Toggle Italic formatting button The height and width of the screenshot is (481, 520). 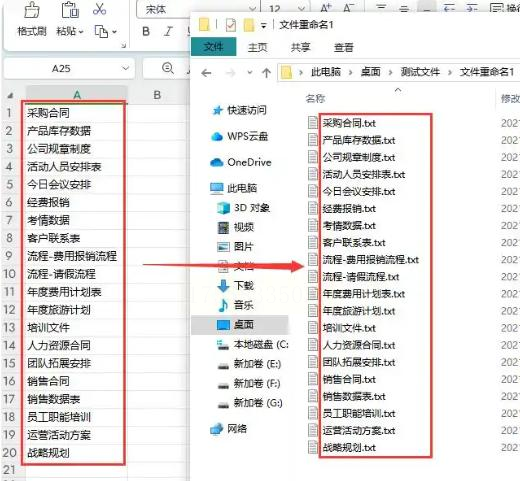168,31
